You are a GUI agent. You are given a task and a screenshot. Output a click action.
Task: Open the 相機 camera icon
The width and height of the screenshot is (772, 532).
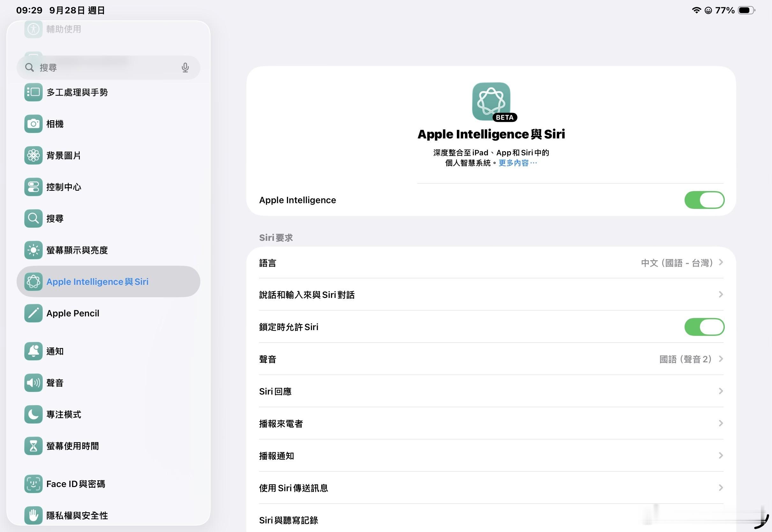(x=33, y=124)
